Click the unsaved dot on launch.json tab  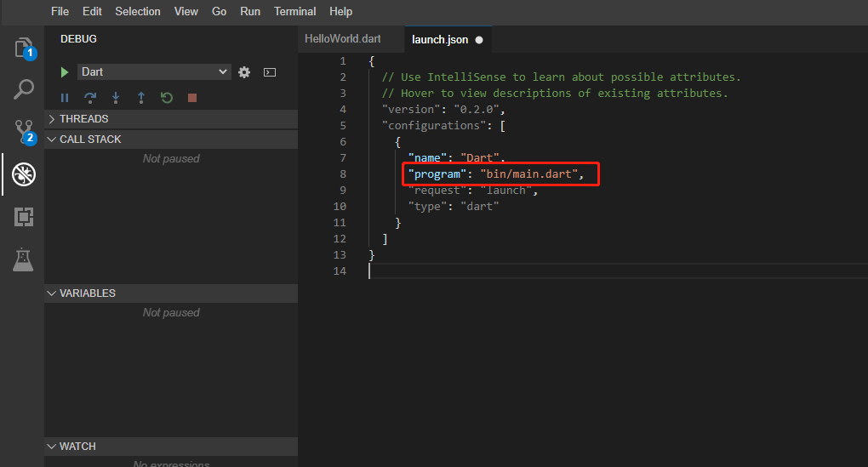[479, 40]
